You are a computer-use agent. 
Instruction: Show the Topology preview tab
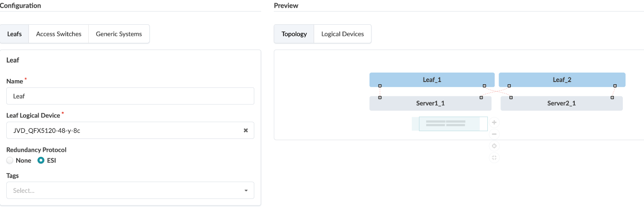(x=294, y=34)
